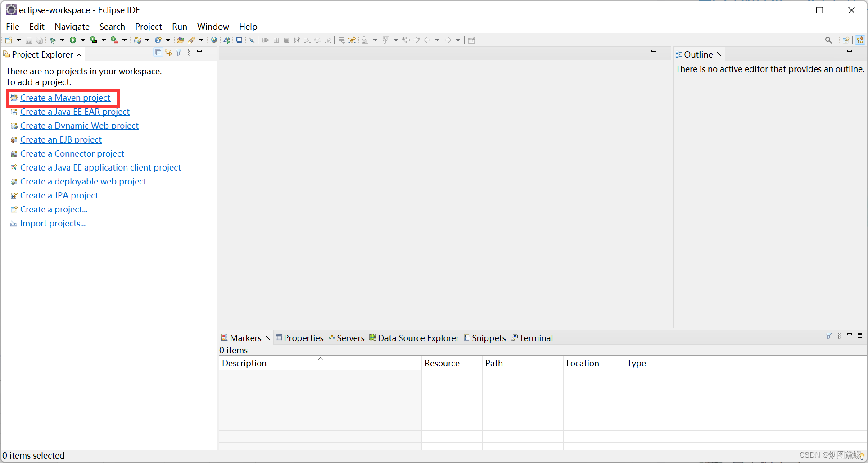Click the New Servlet toolbar icon

(x=158, y=40)
